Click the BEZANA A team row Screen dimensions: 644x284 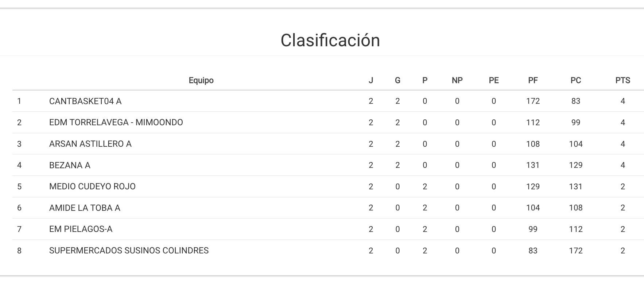[70, 165]
